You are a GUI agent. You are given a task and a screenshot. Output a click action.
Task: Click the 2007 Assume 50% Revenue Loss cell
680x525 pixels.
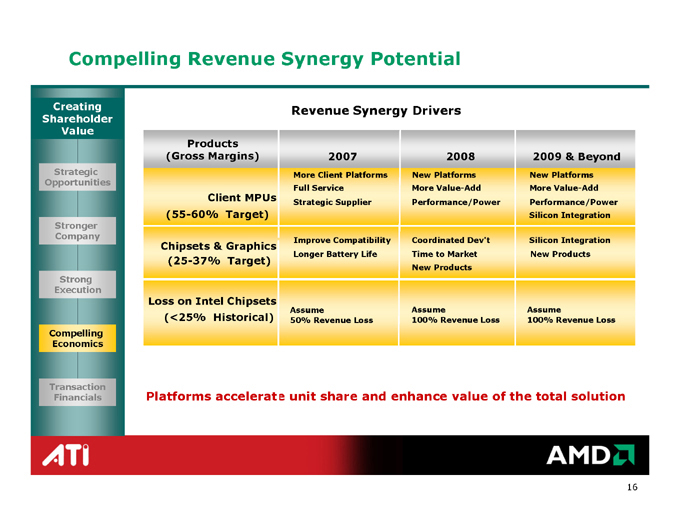pos(331,314)
